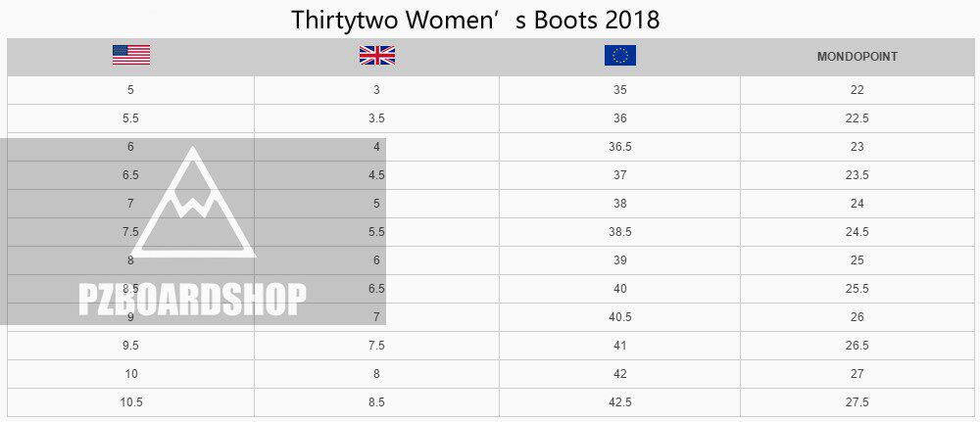Select EU size 42.5 cell
This screenshot has width=980, height=422.
pyautogui.click(x=619, y=402)
